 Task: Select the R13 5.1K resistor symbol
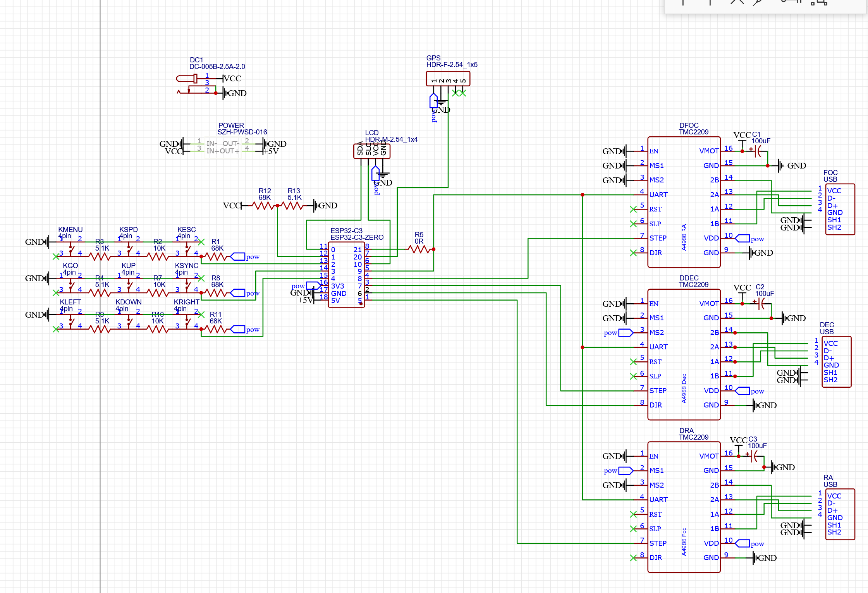coord(294,206)
